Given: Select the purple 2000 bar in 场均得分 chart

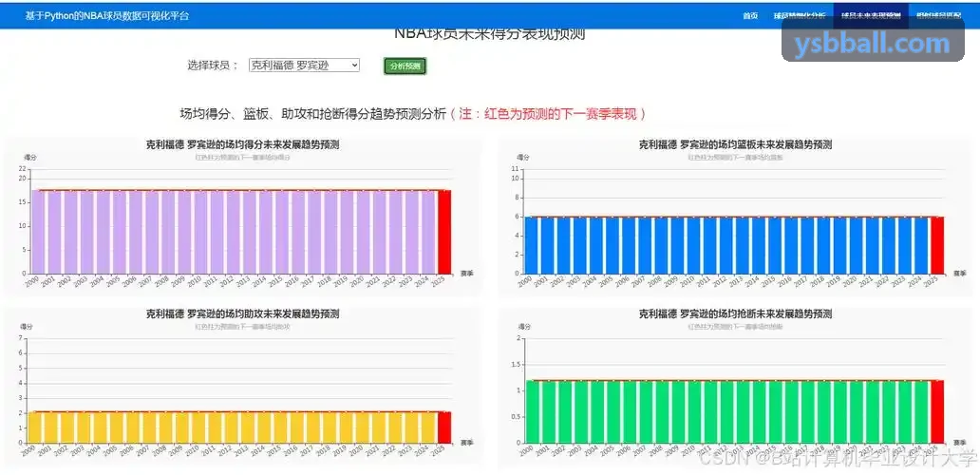Looking at the screenshot, I should (38, 232).
